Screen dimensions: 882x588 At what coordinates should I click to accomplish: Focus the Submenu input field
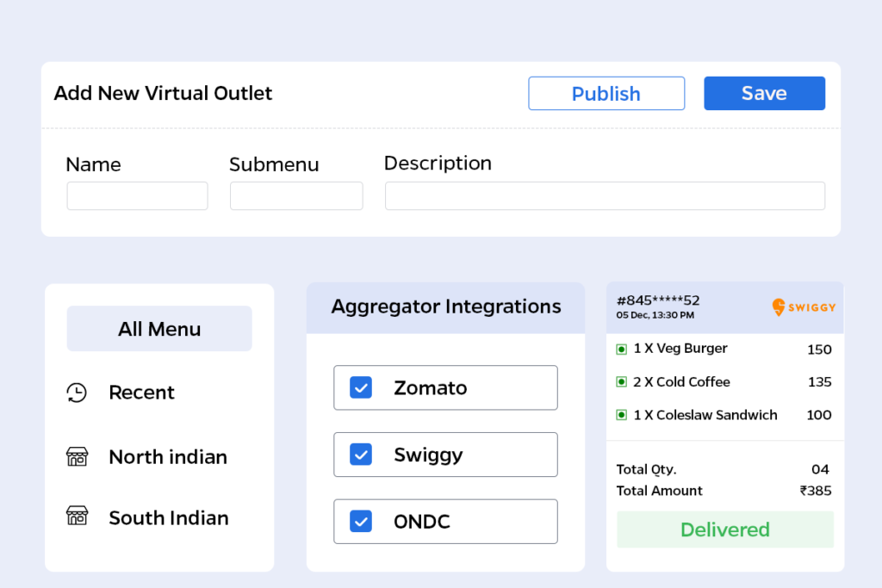[296, 195]
